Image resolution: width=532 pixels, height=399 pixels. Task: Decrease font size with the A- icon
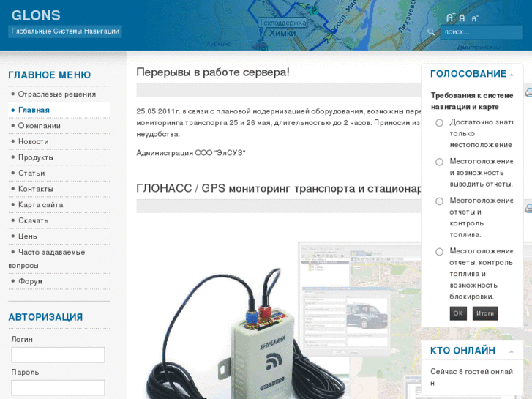click(x=475, y=19)
